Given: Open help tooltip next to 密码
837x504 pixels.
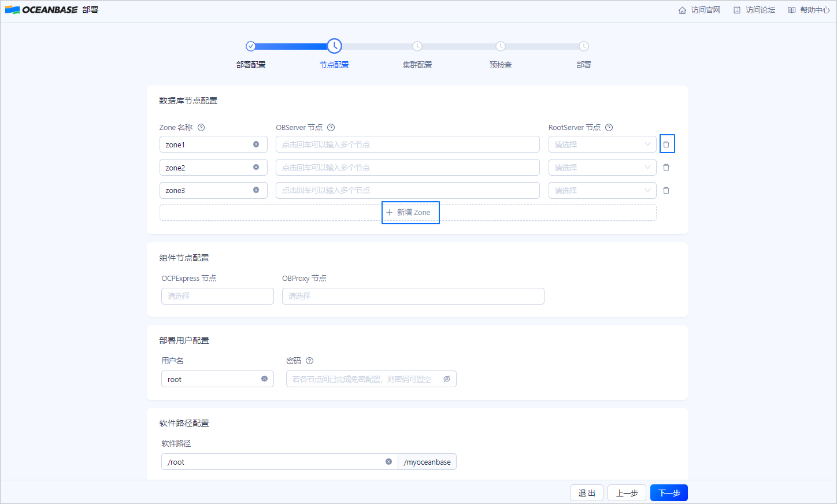Looking at the screenshot, I should (x=310, y=361).
